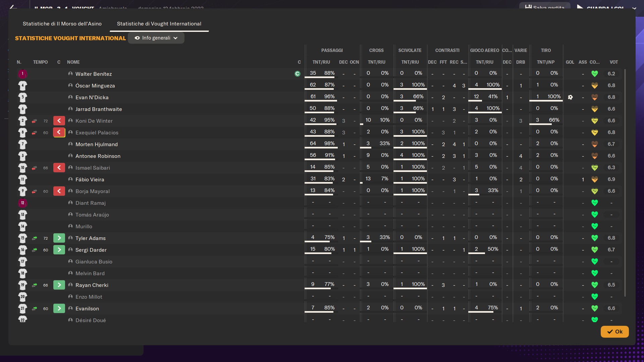
Task: Click the eye icon in Info generali
Action: click(137, 38)
